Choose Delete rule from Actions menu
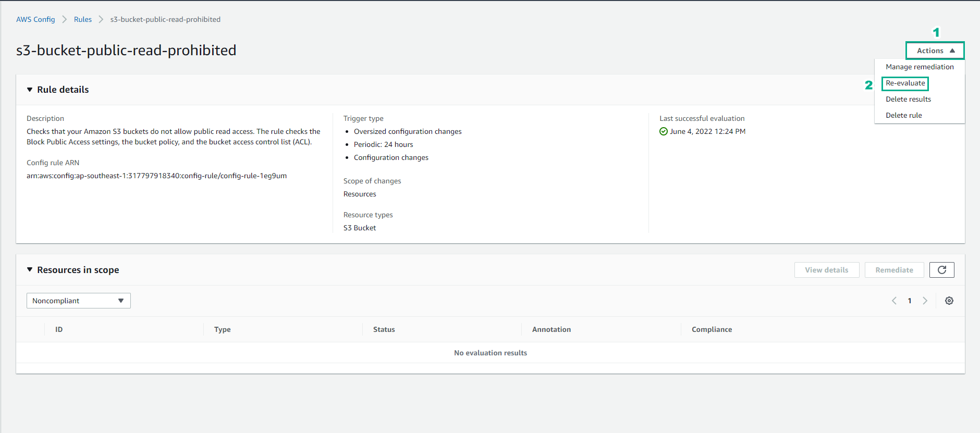 coord(903,115)
